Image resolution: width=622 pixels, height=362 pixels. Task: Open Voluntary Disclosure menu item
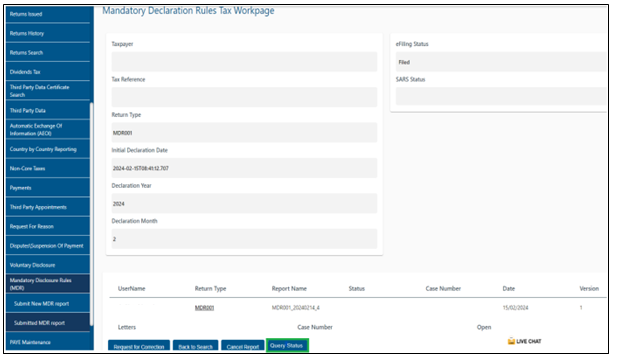click(x=48, y=265)
